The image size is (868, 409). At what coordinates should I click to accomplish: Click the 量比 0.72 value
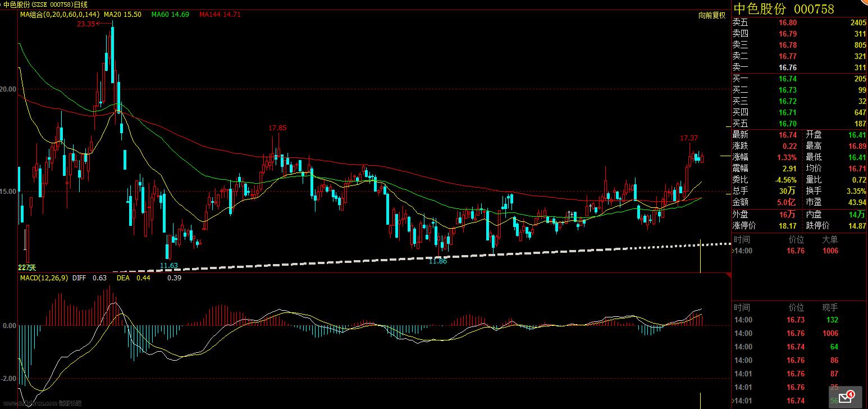tap(860, 180)
